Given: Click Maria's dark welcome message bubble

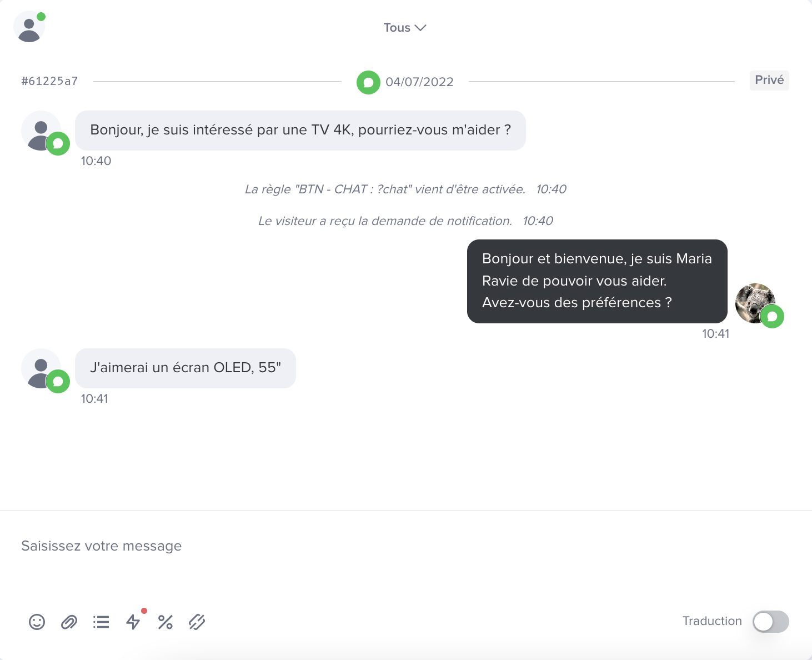Looking at the screenshot, I should pyautogui.click(x=597, y=281).
